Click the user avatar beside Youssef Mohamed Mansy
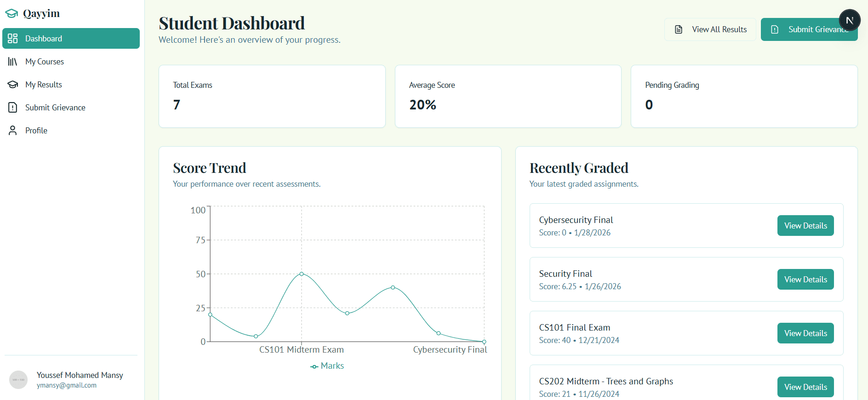 point(18,380)
